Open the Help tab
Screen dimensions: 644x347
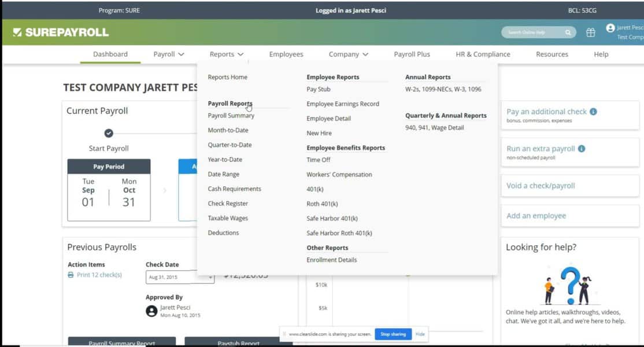click(x=601, y=54)
